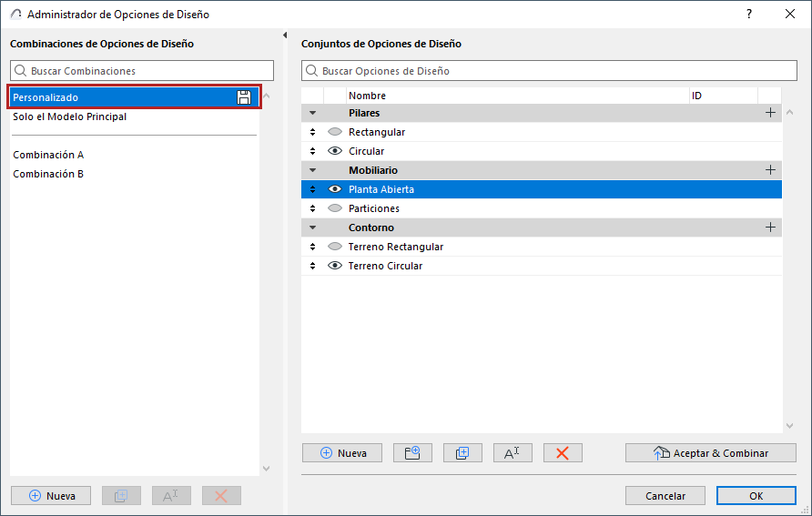This screenshot has height=516, width=812.
Task: Click the duplicate design option icon
Action: click(x=462, y=453)
